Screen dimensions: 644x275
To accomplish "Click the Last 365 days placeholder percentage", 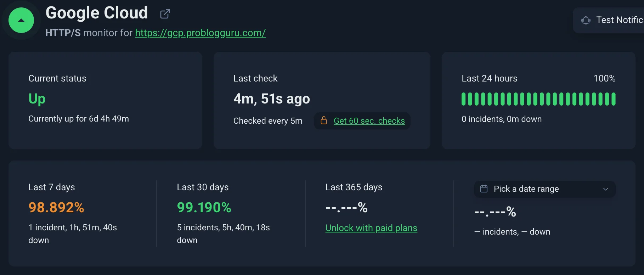I will click(x=346, y=207).
